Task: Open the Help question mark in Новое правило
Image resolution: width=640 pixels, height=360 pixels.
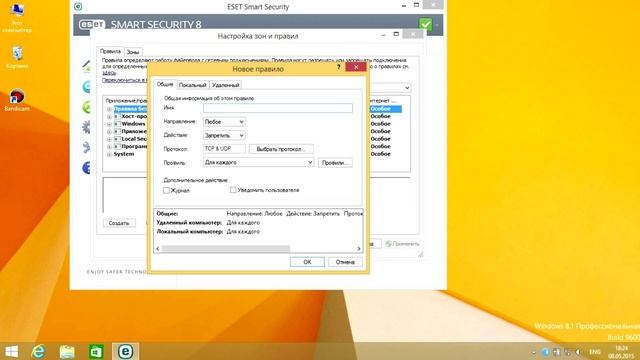Action: (x=338, y=67)
